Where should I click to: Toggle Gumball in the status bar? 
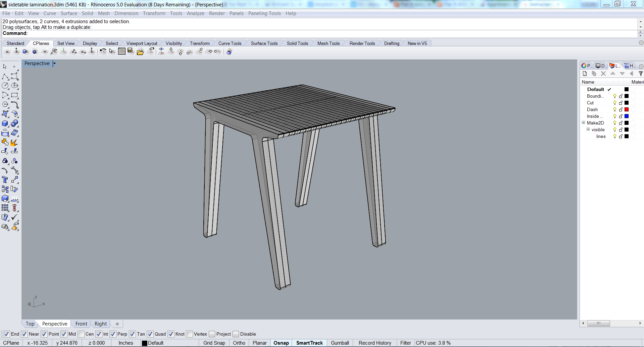click(x=340, y=343)
